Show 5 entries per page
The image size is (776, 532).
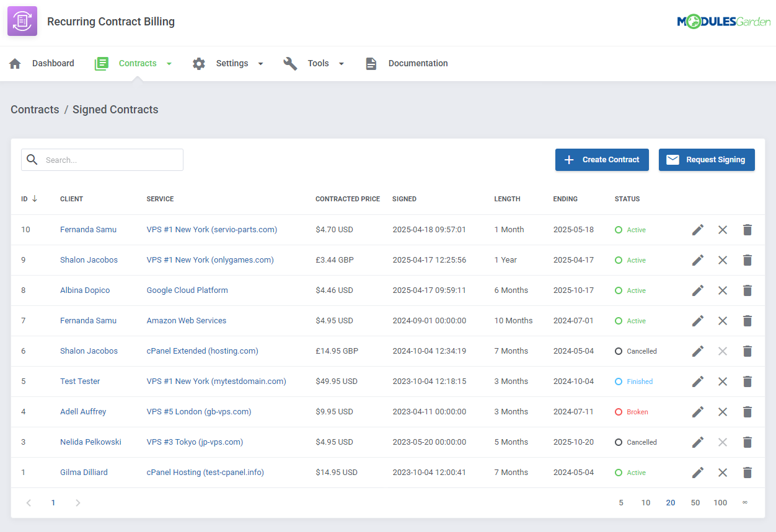click(621, 503)
